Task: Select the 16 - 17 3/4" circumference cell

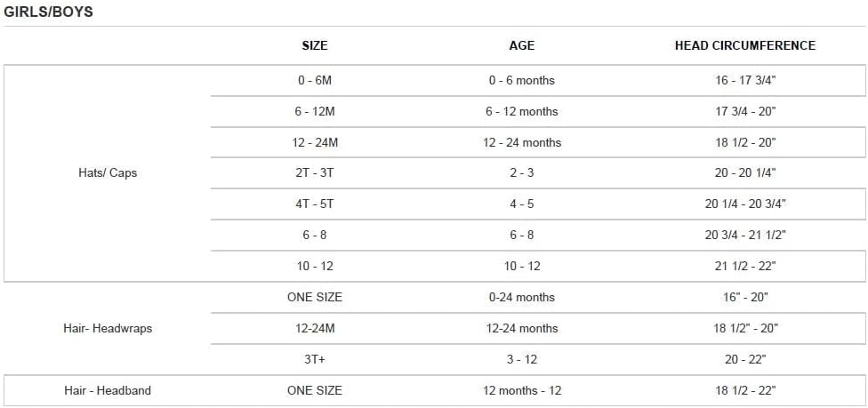Action: click(745, 80)
